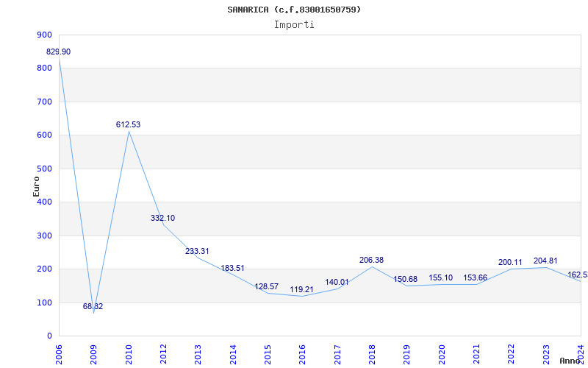Click the 0 y-axis tick label

(49, 336)
